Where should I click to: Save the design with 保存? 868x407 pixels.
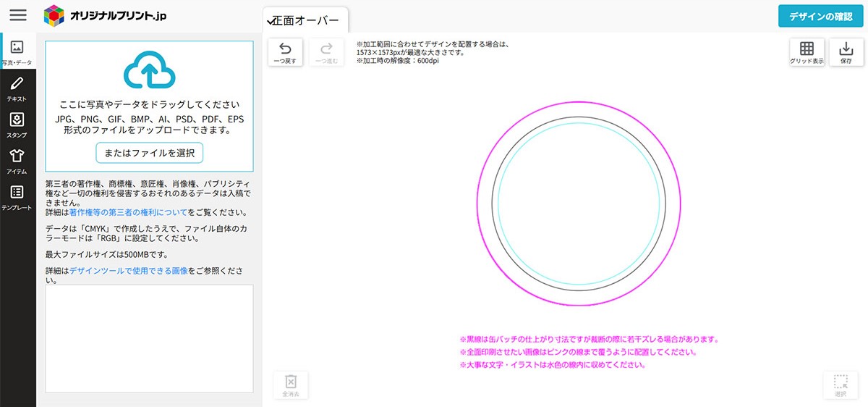[x=846, y=53]
